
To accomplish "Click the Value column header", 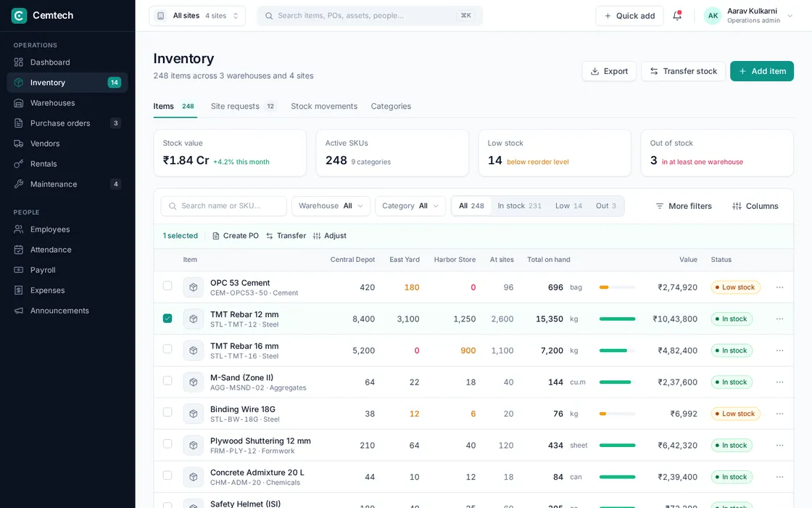I will tap(688, 260).
